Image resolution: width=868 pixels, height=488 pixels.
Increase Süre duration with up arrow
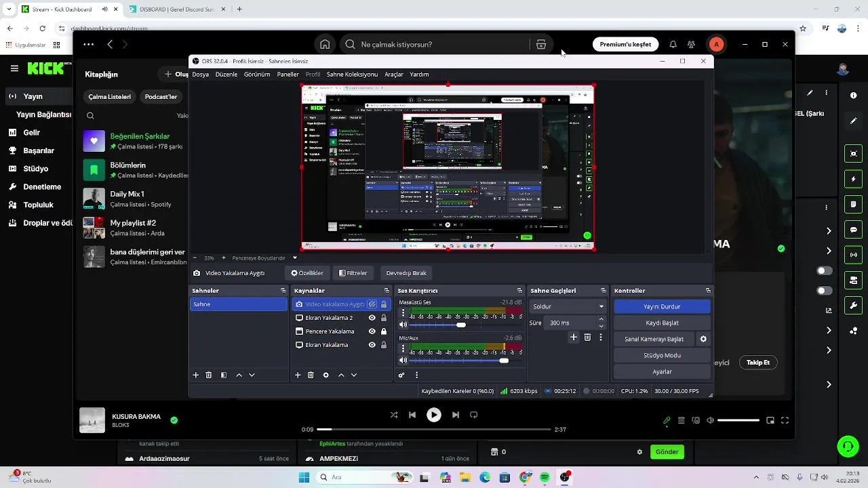click(601, 319)
